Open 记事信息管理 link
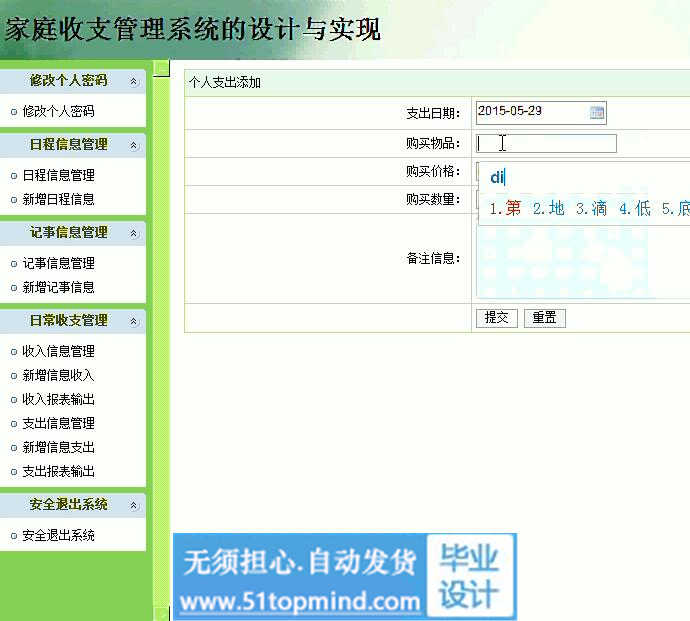 point(58,263)
